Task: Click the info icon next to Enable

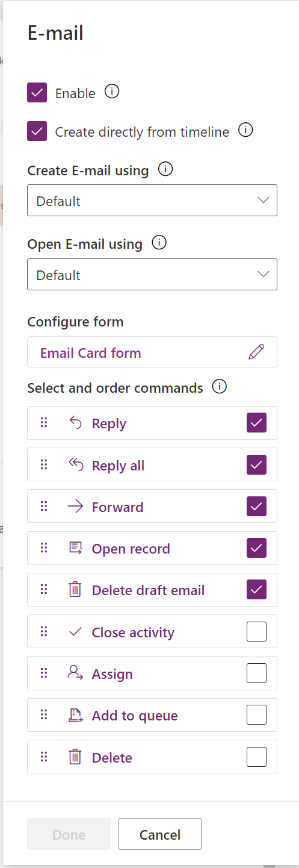Action: tap(112, 92)
